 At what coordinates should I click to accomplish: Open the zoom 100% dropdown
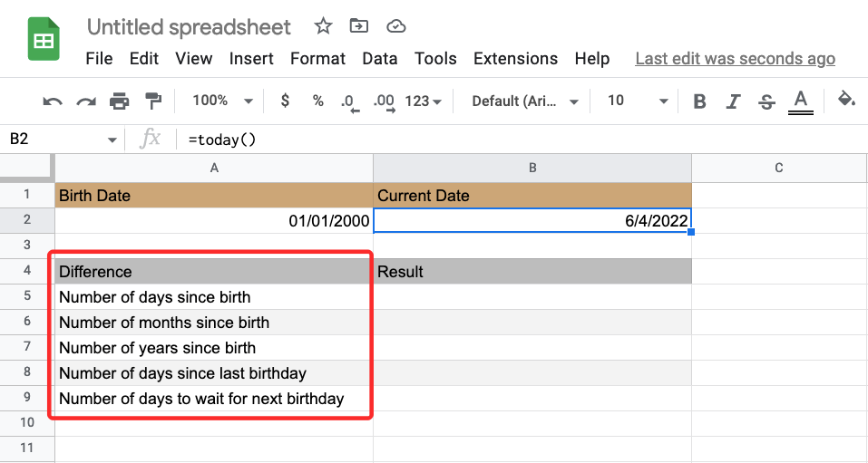(x=222, y=101)
